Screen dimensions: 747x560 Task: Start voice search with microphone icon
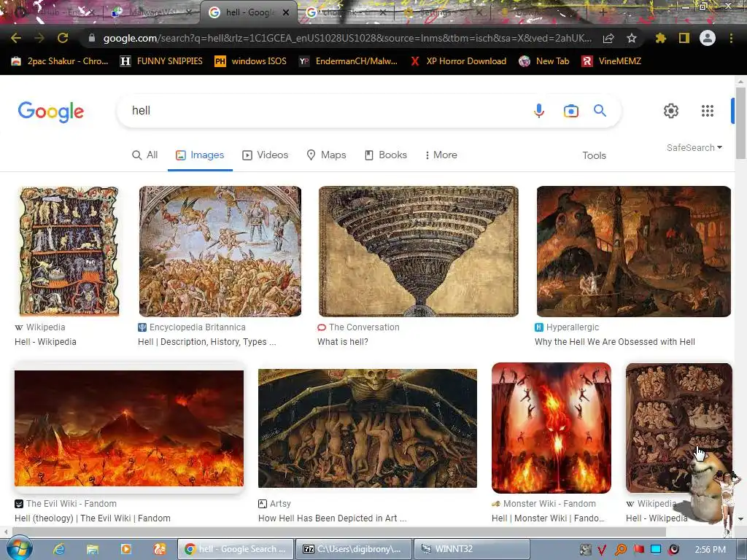(x=539, y=111)
